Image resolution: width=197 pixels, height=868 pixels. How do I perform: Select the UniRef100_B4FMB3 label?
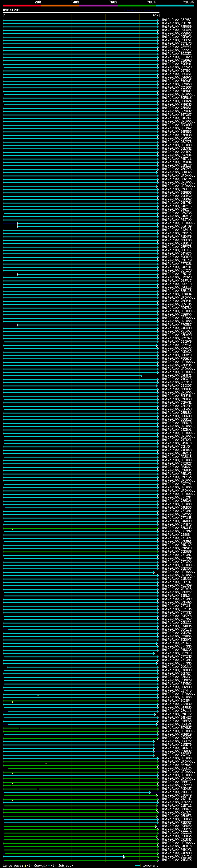(177, 131)
